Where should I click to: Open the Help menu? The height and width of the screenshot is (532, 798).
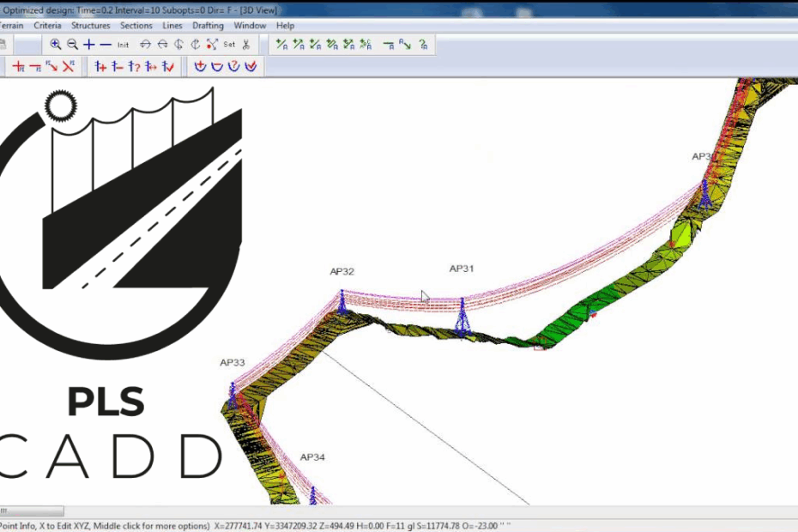[x=285, y=26]
